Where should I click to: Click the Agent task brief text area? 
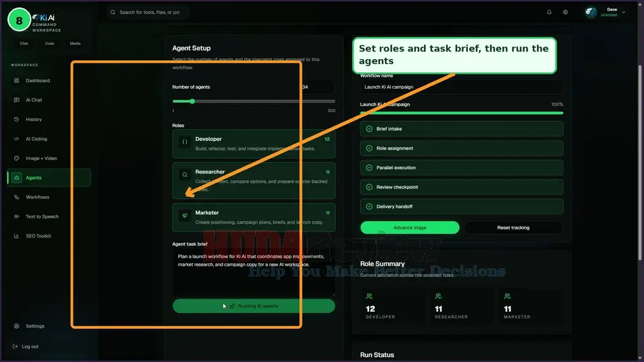254,273
